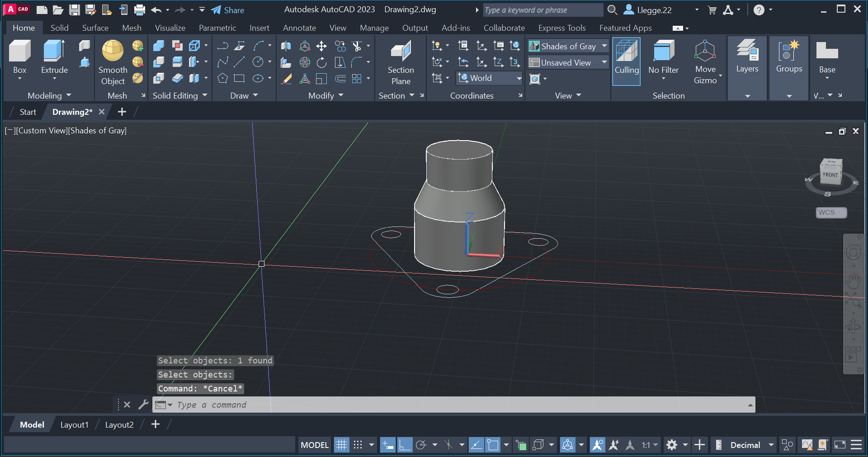Toggle drawing grid display in status bar
Image resolution: width=868 pixels, height=457 pixels.
pyautogui.click(x=342, y=445)
